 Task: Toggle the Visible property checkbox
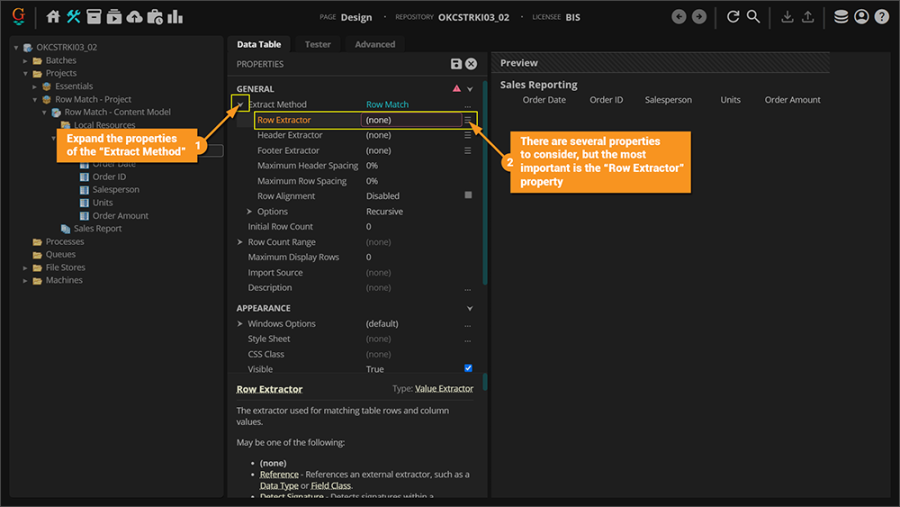468,369
